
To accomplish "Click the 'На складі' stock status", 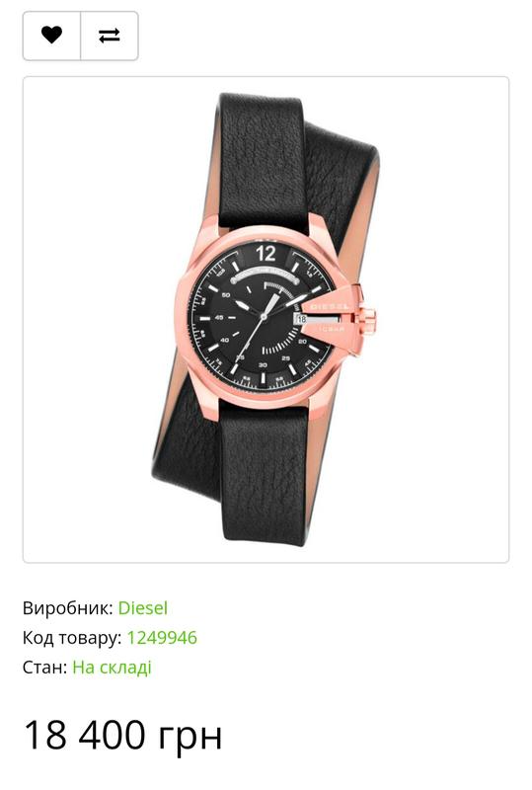I will pyautogui.click(x=112, y=668).
